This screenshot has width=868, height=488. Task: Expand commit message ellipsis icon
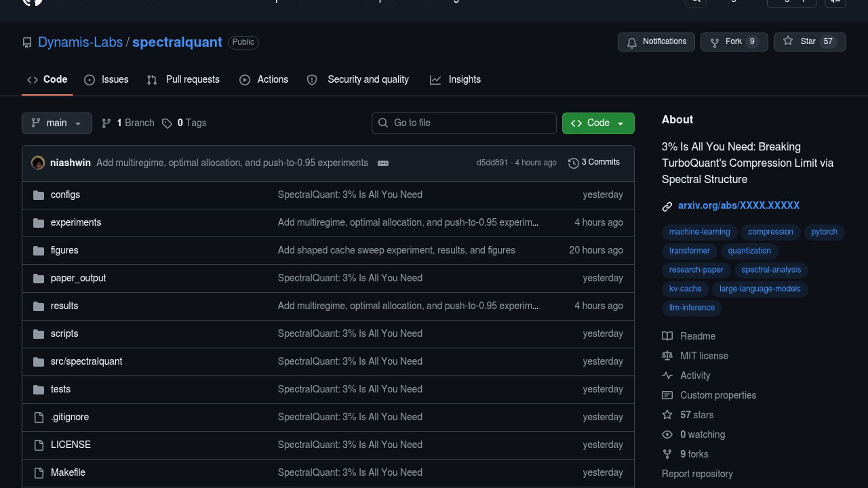point(383,163)
